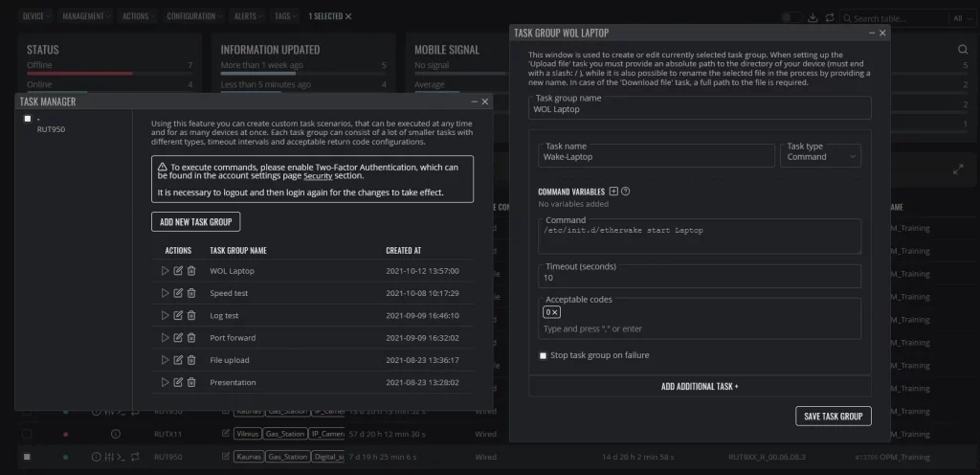
Task: Click the search magnifier icon
Action: pyautogui.click(x=963, y=50)
